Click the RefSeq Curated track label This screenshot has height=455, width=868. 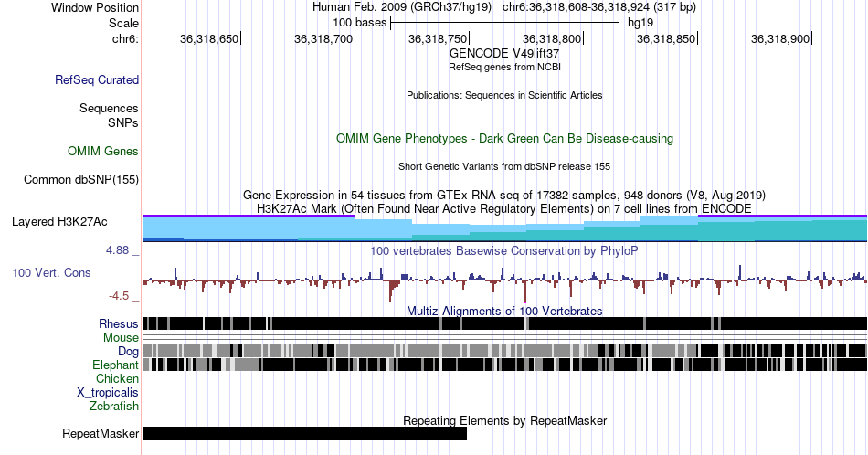pyautogui.click(x=97, y=79)
